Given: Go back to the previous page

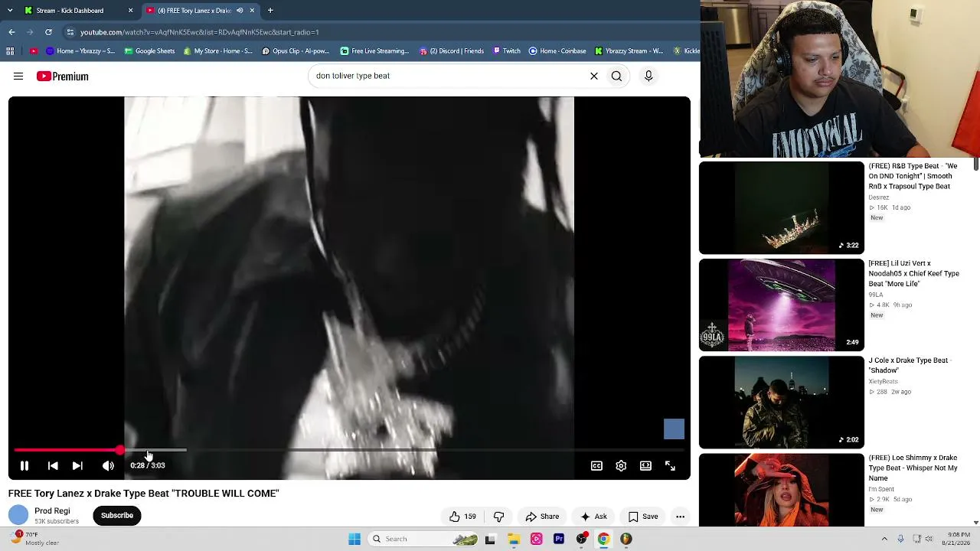Looking at the screenshot, I should tap(11, 32).
